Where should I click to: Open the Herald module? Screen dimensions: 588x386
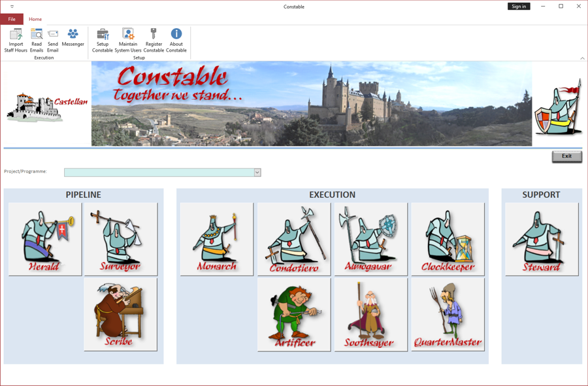(x=45, y=239)
